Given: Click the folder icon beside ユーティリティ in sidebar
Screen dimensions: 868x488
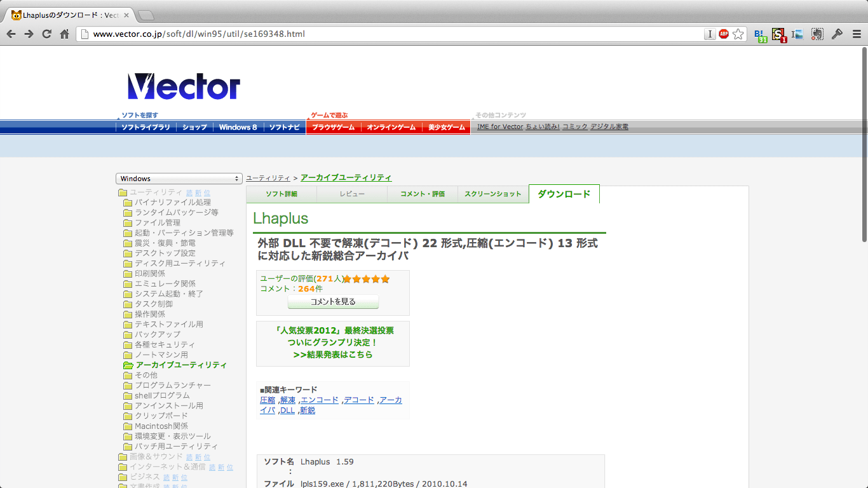Looking at the screenshot, I should pyautogui.click(x=123, y=193).
